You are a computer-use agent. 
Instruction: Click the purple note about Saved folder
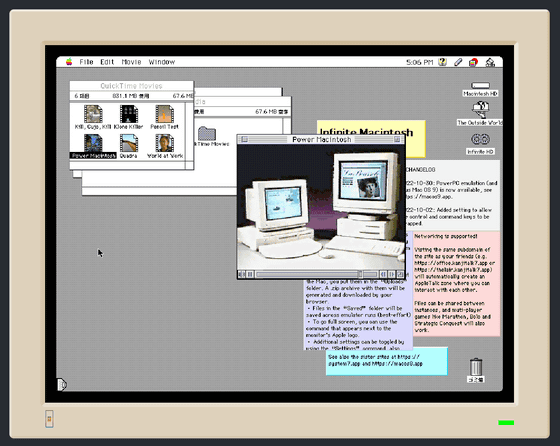[358, 314]
